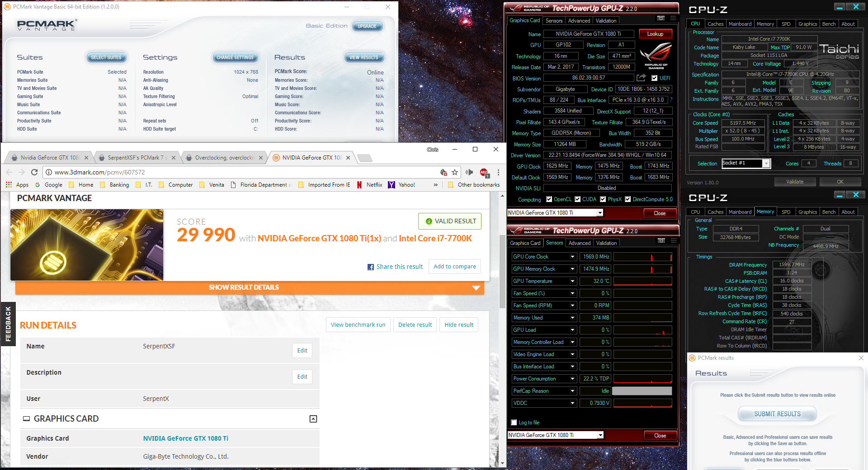Bookmark this page with the star icon

coord(455,172)
